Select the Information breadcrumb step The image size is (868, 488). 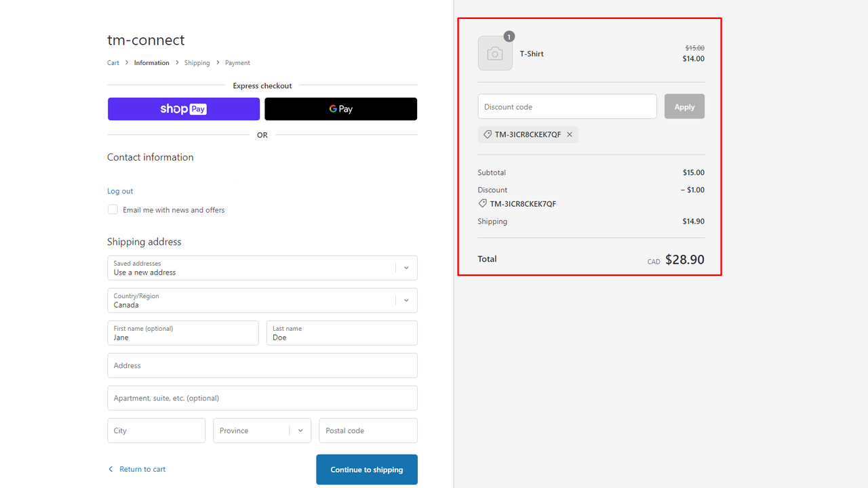152,63
